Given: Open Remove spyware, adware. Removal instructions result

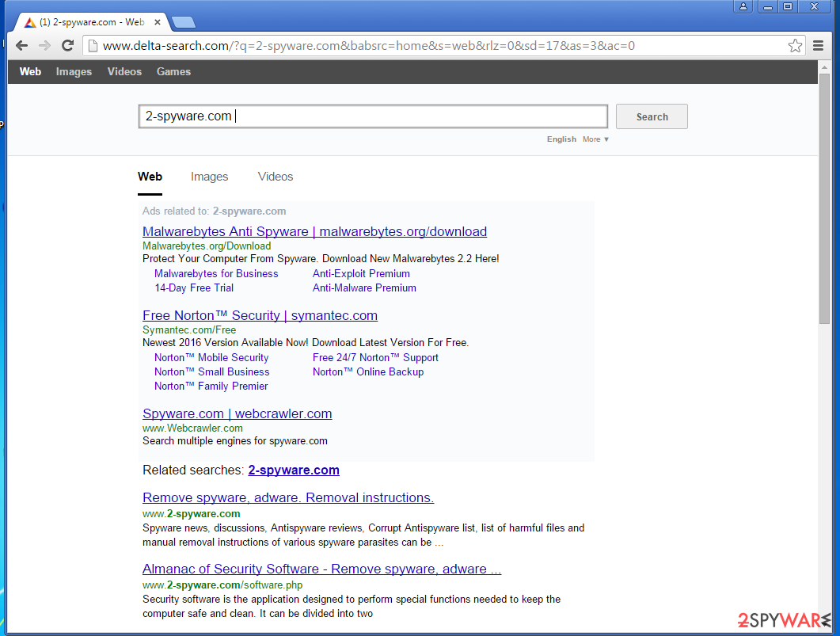Looking at the screenshot, I should pyautogui.click(x=288, y=497).
